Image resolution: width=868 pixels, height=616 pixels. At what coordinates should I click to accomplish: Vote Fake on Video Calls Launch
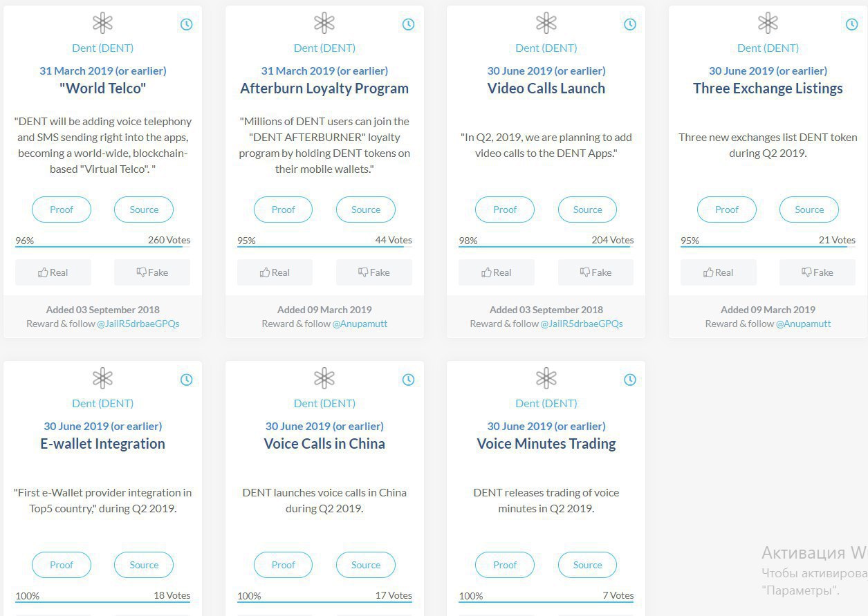(595, 272)
